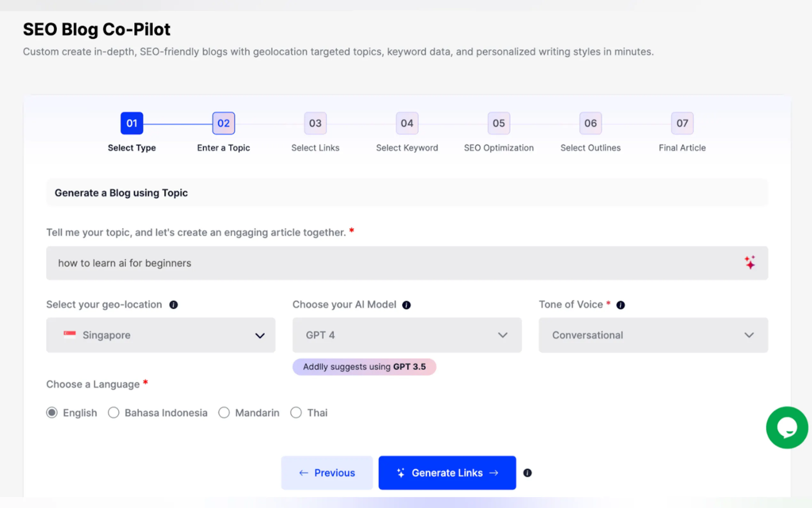
Task: Click the AI sparkle icon in topic field
Action: (750, 263)
